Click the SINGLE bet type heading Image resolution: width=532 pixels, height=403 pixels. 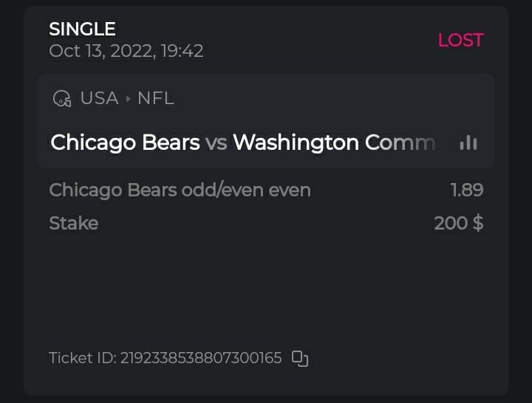[x=82, y=30]
